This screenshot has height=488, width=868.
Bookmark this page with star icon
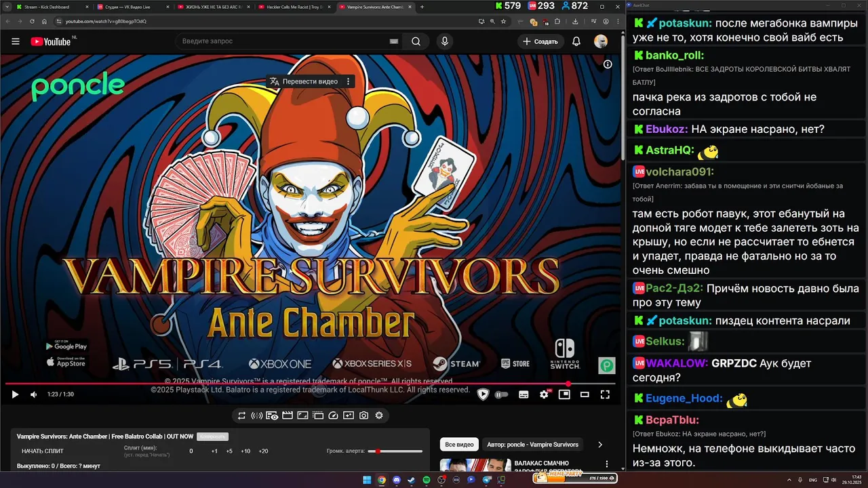tap(503, 21)
